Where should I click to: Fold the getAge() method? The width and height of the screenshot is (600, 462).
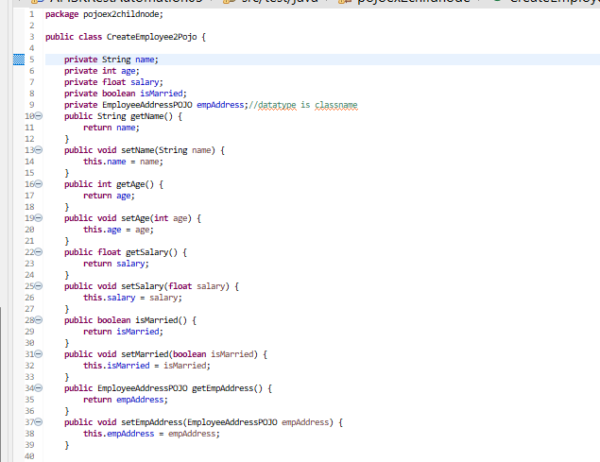click(39, 184)
